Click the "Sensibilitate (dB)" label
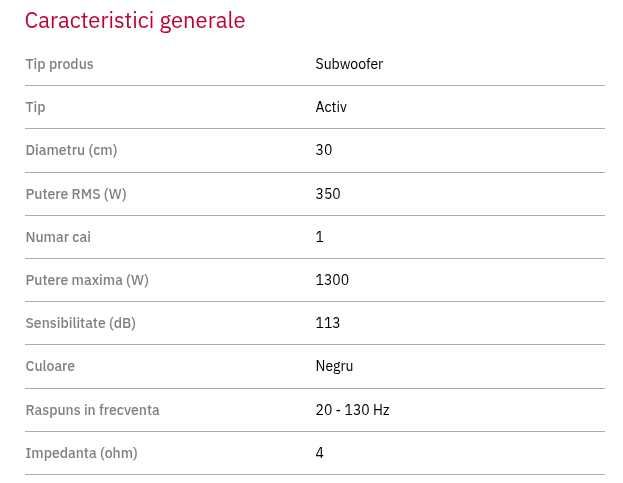 pos(80,323)
